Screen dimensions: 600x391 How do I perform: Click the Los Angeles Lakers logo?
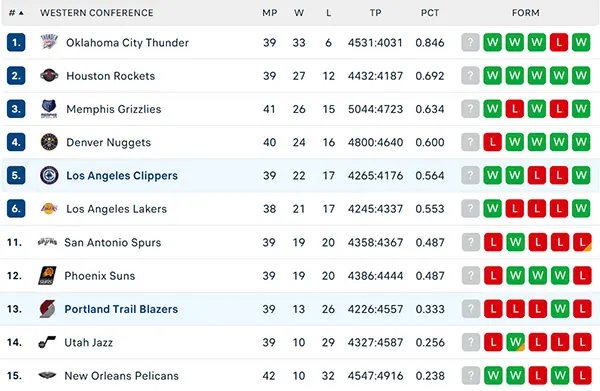(49, 209)
